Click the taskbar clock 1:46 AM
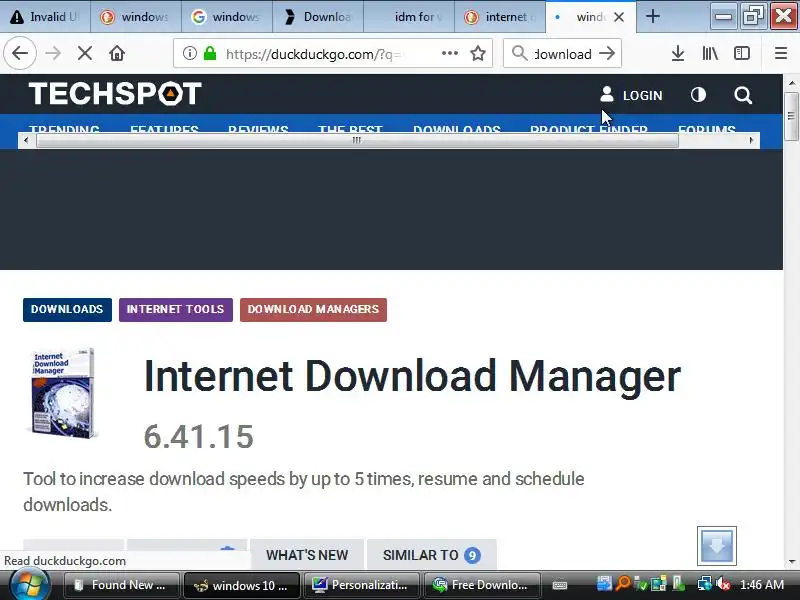Image resolution: width=800 pixels, height=600 pixels. pyautogui.click(x=762, y=585)
